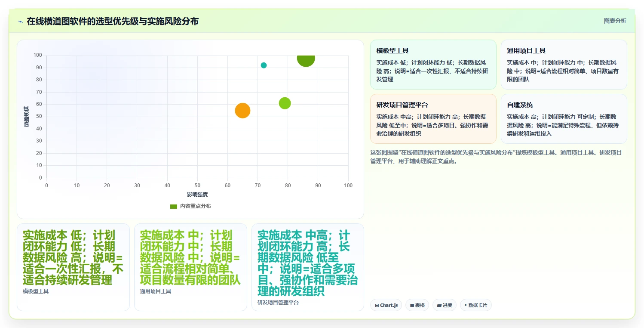Click the 模板型工具 caption under green card
Screen dimensions: 644x328
click(36, 291)
